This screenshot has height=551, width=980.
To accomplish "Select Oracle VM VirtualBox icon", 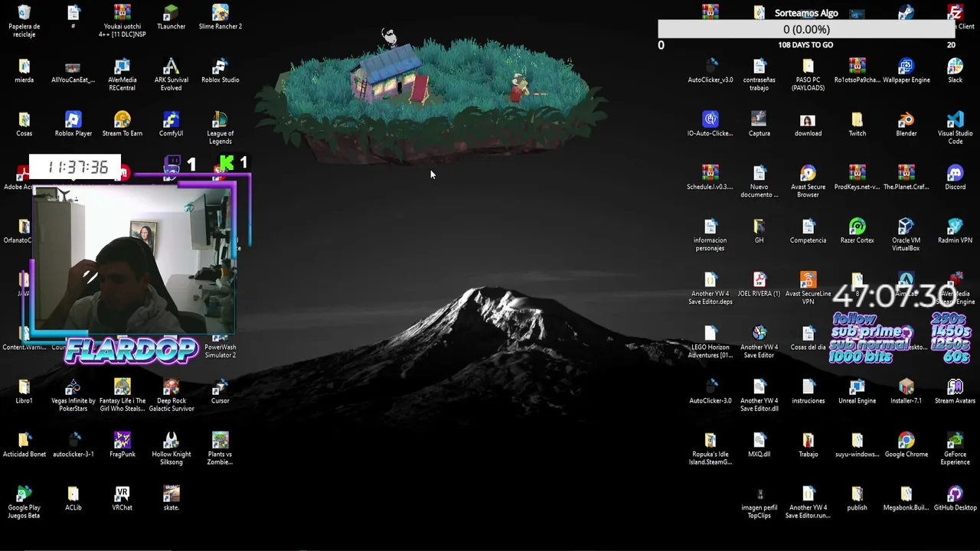I will click(x=906, y=227).
